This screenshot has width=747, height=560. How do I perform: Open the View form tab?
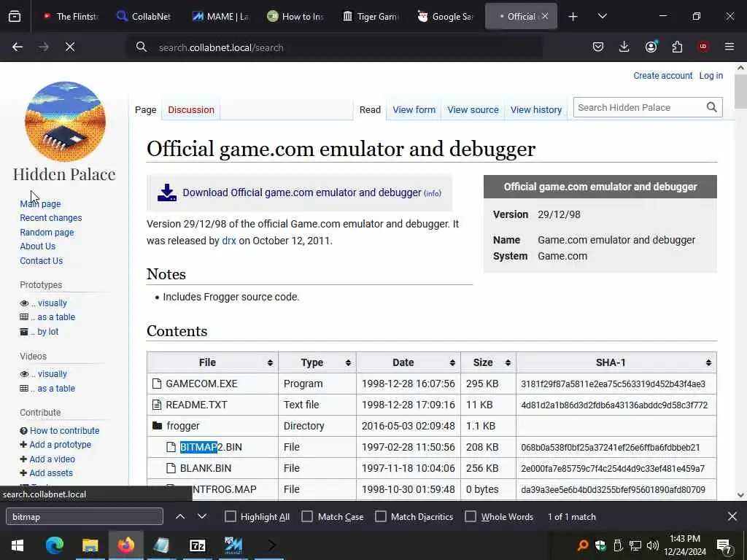414,110
